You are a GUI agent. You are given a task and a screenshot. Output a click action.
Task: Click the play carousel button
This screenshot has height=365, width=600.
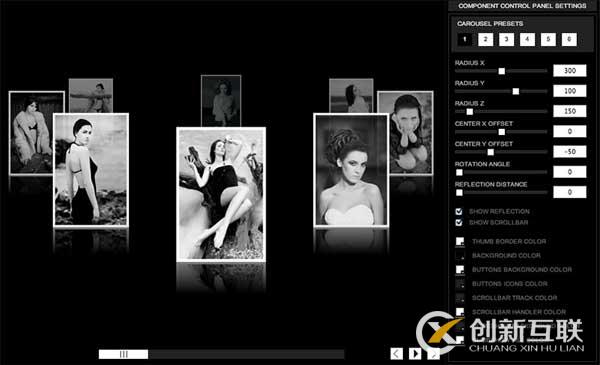tap(415, 354)
